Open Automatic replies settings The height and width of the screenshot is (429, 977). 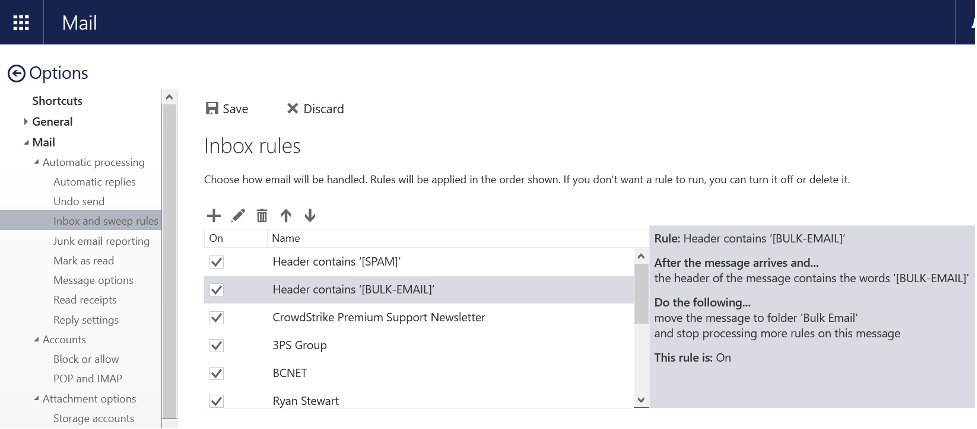(x=94, y=182)
